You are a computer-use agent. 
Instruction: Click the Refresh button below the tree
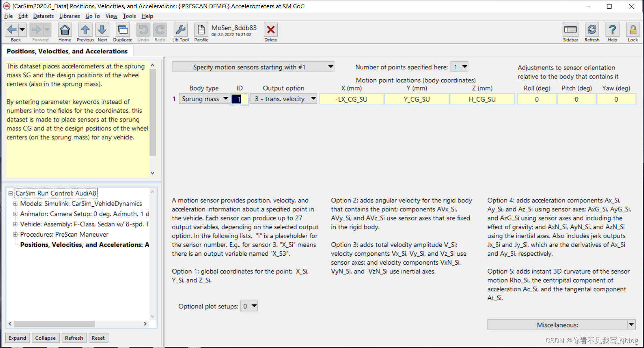pyautogui.click(x=74, y=338)
